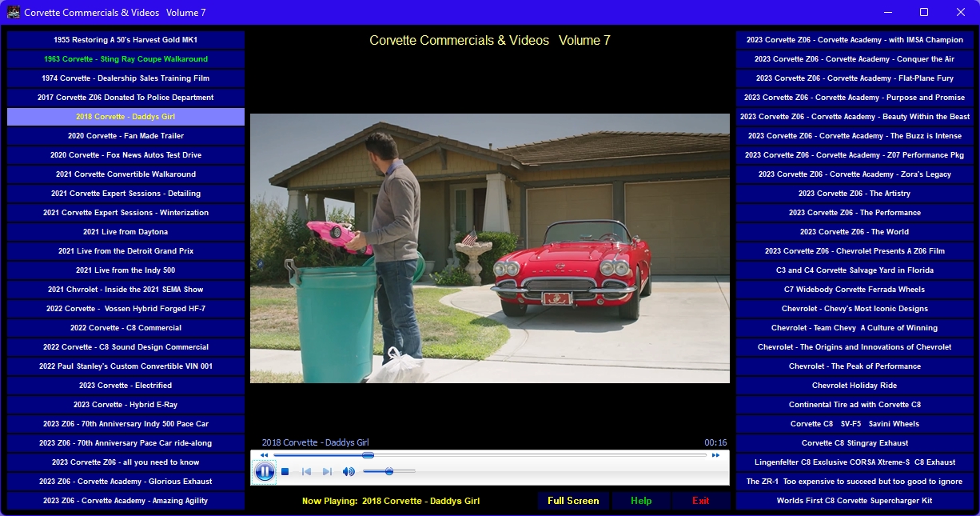Select 2017 Corvette Z06 Donated To Police Department
The height and width of the screenshot is (516, 980).
pyautogui.click(x=125, y=98)
